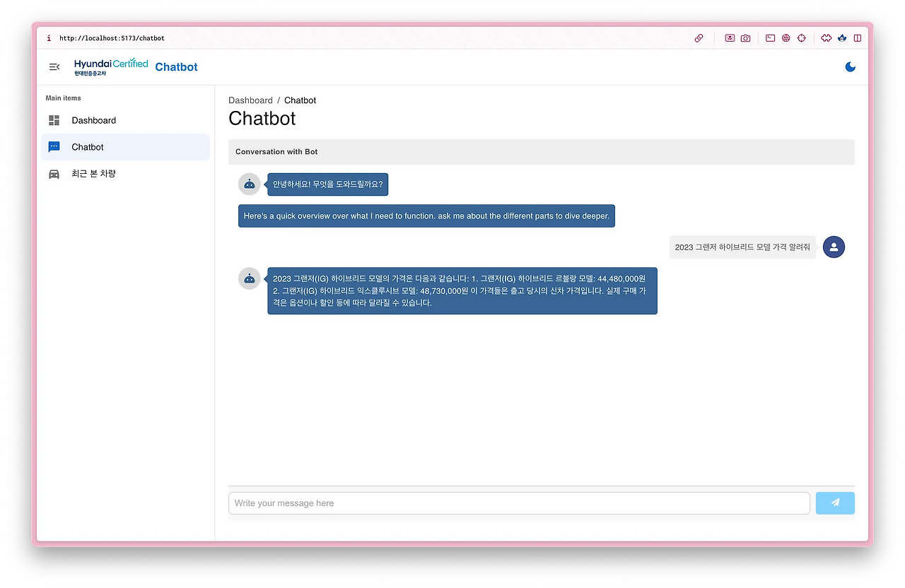
Task: Click the car icon next to 최근 본 차량
Action: [53, 173]
